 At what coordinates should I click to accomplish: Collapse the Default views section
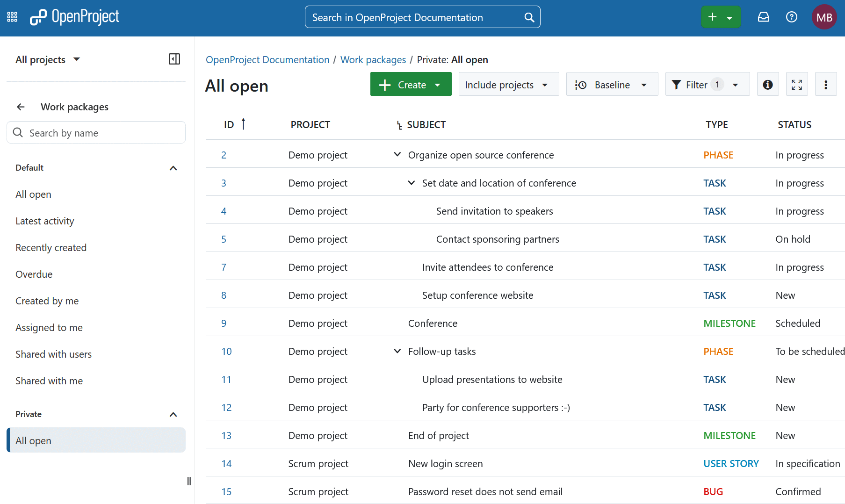tap(173, 168)
